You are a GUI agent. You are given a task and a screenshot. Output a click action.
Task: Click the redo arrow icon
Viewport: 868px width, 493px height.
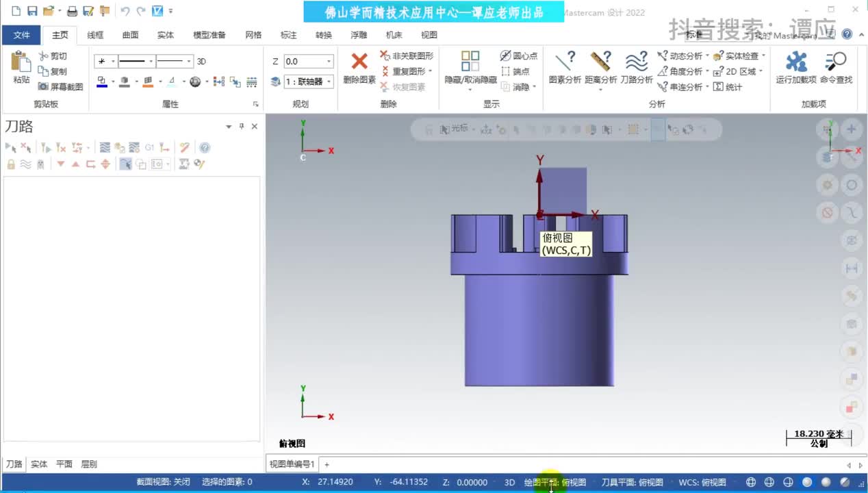tap(141, 11)
